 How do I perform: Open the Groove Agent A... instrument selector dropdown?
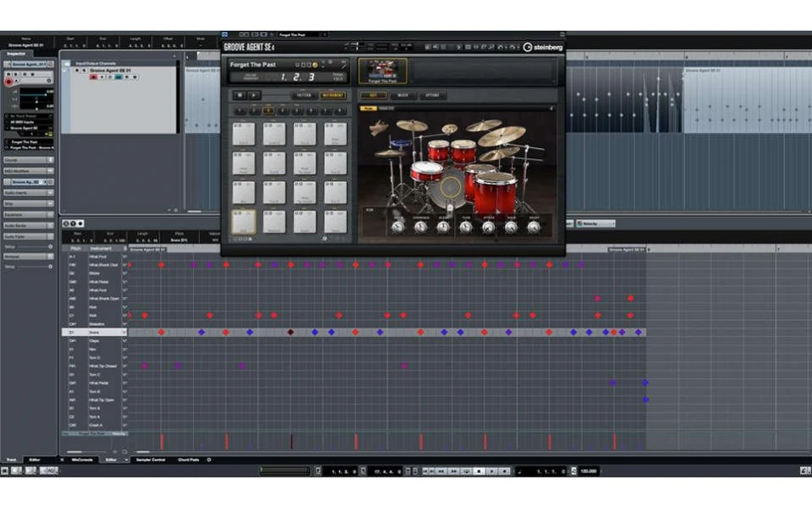(29, 182)
